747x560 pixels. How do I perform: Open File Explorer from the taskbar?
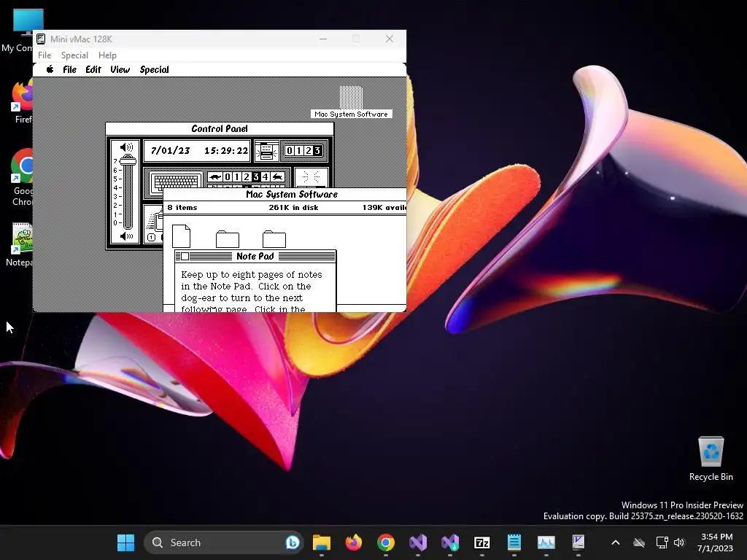[x=322, y=542]
